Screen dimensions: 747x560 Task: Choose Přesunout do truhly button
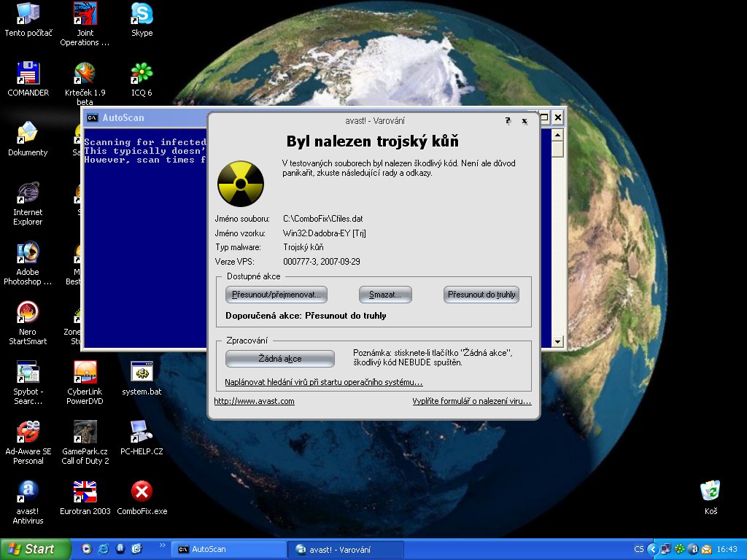point(481,295)
